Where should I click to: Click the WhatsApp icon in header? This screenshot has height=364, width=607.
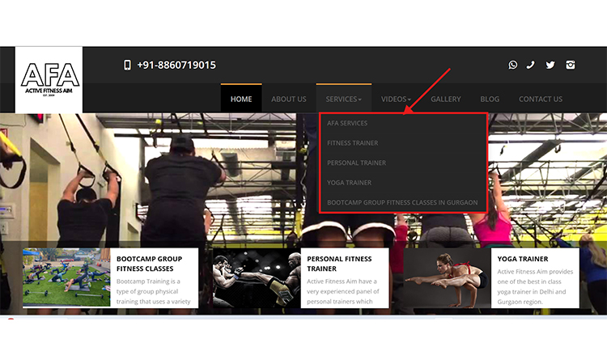[512, 65]
